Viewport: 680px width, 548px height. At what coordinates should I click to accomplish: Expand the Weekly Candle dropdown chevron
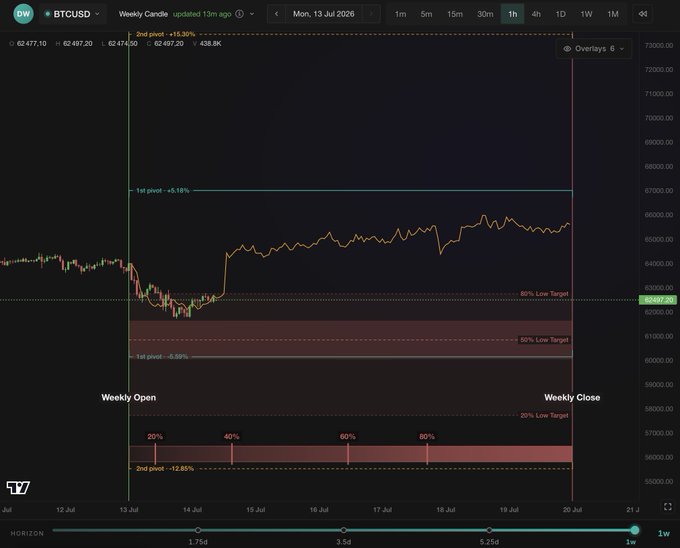[x=252, y=14]
